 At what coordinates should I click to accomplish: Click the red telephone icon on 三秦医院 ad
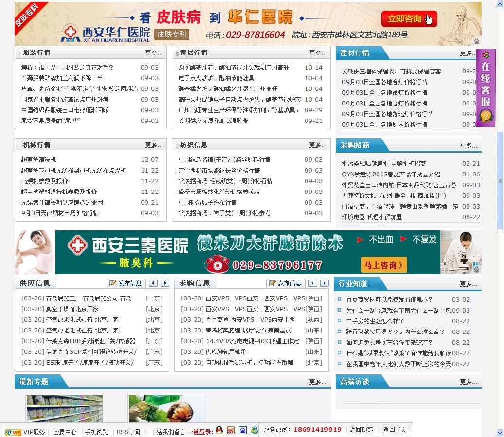pos(216,264)
